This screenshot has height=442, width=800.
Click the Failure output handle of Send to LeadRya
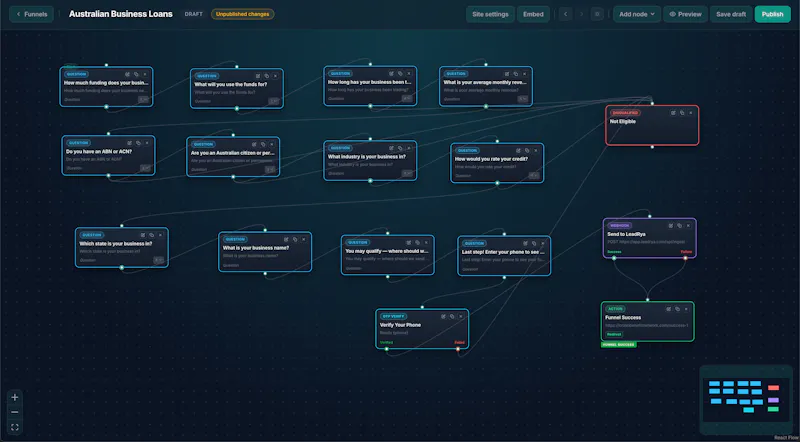[685, 258]
